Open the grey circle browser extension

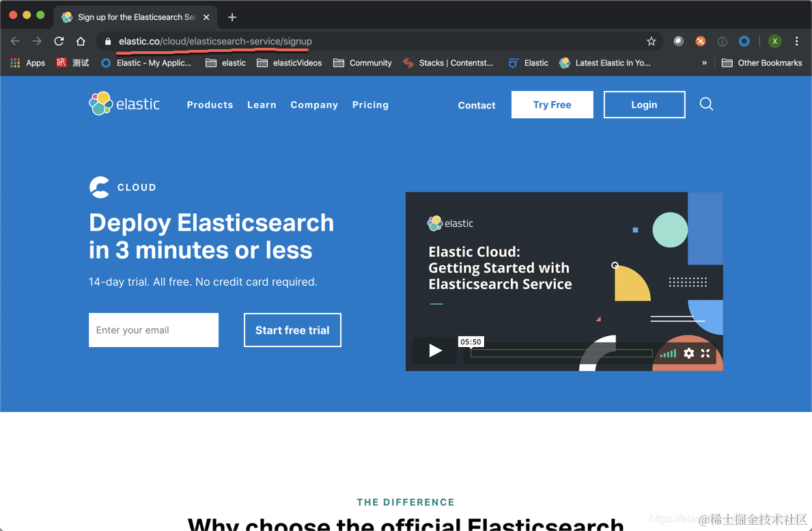click(678, 41)
